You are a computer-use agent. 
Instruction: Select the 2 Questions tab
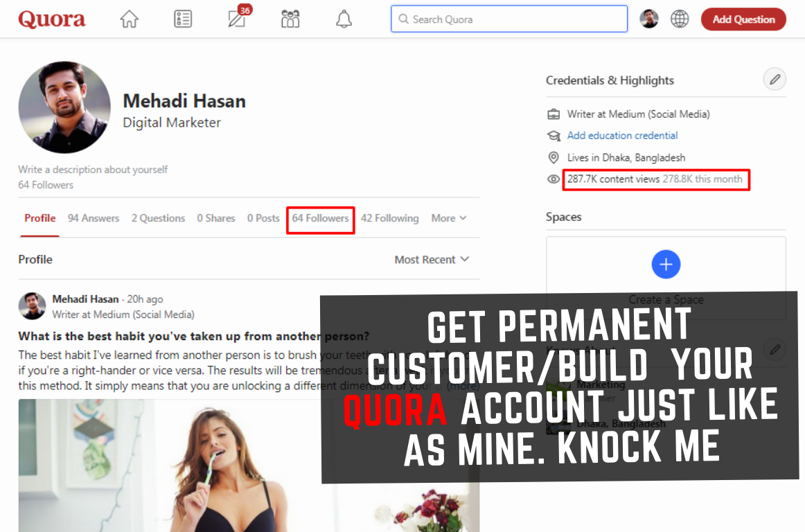click(158, 218)
